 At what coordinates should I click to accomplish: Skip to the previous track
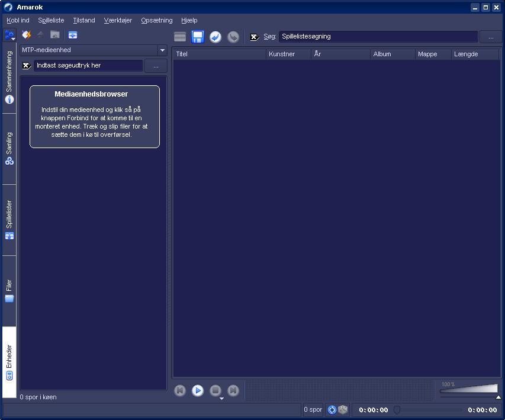point(180,390)
